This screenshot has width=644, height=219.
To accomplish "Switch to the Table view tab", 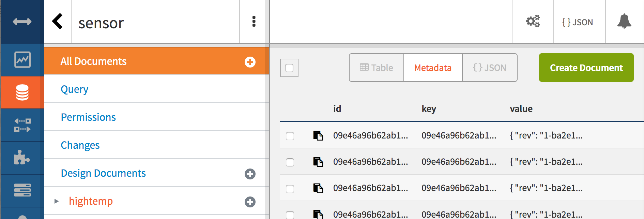I will 377,68.
